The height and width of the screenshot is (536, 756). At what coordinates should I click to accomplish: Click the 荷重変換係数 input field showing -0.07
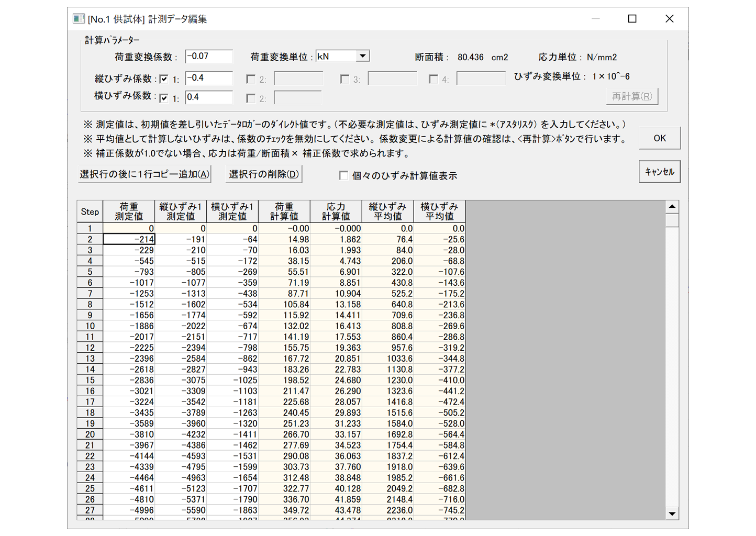coord(209,56)
